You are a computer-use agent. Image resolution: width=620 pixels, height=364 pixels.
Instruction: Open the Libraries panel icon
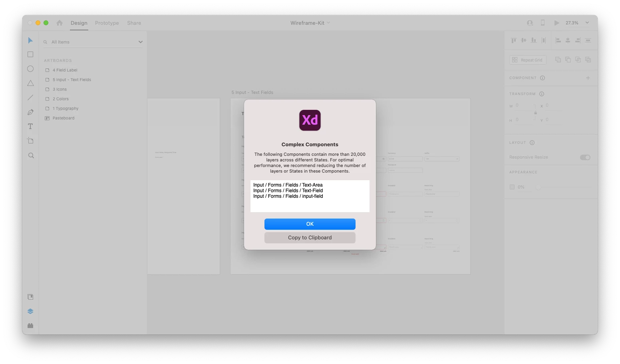click(30, 297)
